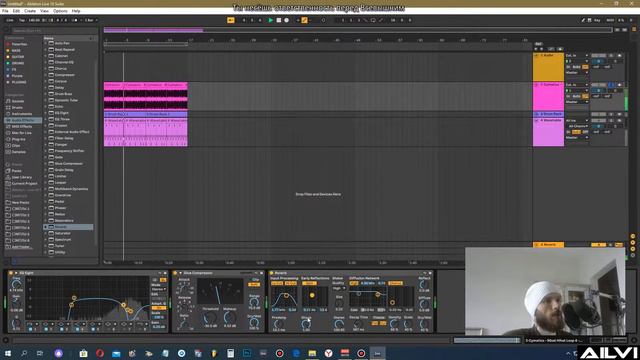Open the Edit menu
The image size is (640, 360).
tap(16, 11)
